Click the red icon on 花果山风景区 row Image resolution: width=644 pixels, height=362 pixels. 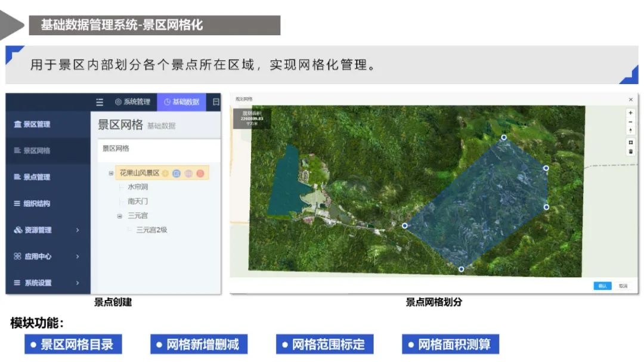pyautogui.click(x=200, y=174)
